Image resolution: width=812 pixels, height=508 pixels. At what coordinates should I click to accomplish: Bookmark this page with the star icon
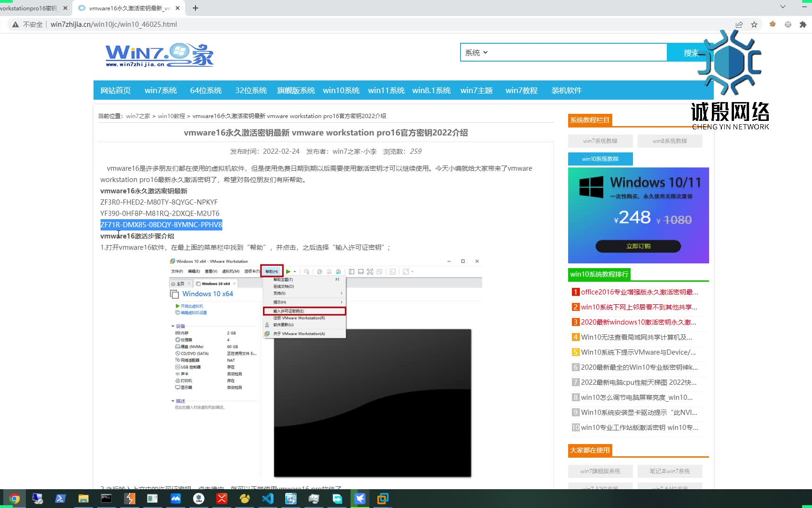pos(754,24)
